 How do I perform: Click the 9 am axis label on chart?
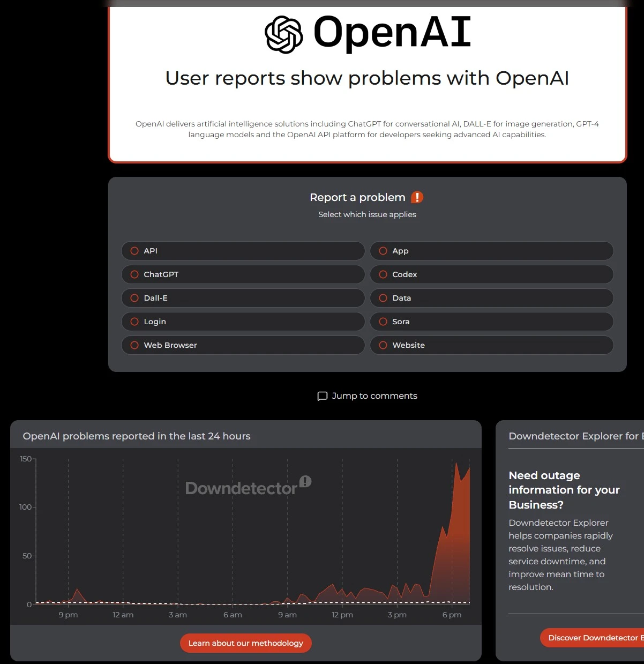pos(287,615)
